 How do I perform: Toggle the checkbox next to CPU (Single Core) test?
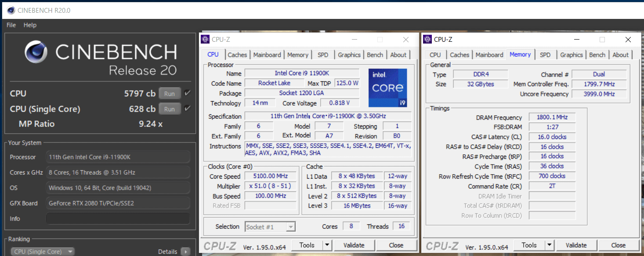click(x=188, y=108)
